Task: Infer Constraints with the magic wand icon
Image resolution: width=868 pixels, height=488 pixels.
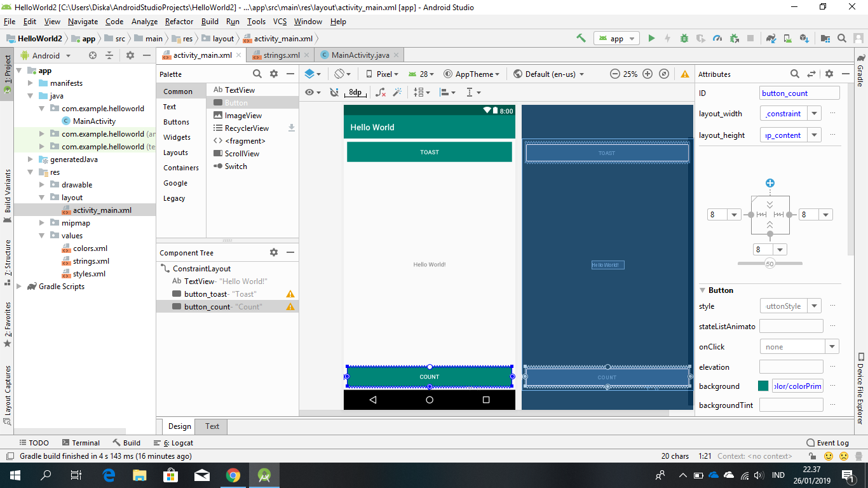Action: (397, 93)
